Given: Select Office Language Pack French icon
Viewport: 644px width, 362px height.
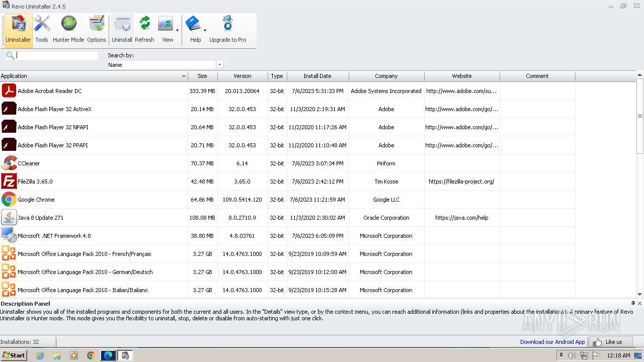Looking at the screenshot, I should [x=9, y=254].
